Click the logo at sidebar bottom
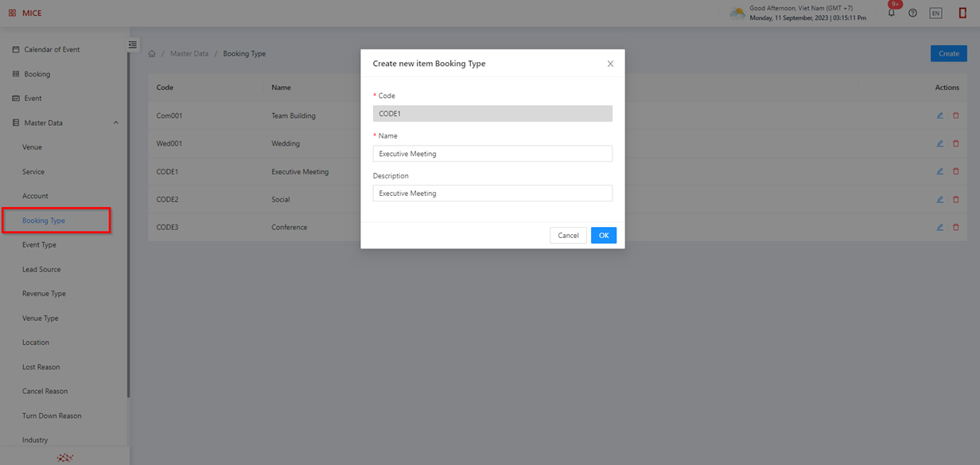The image size is (980, 465). pyautogui.click(x=66, y=458)
